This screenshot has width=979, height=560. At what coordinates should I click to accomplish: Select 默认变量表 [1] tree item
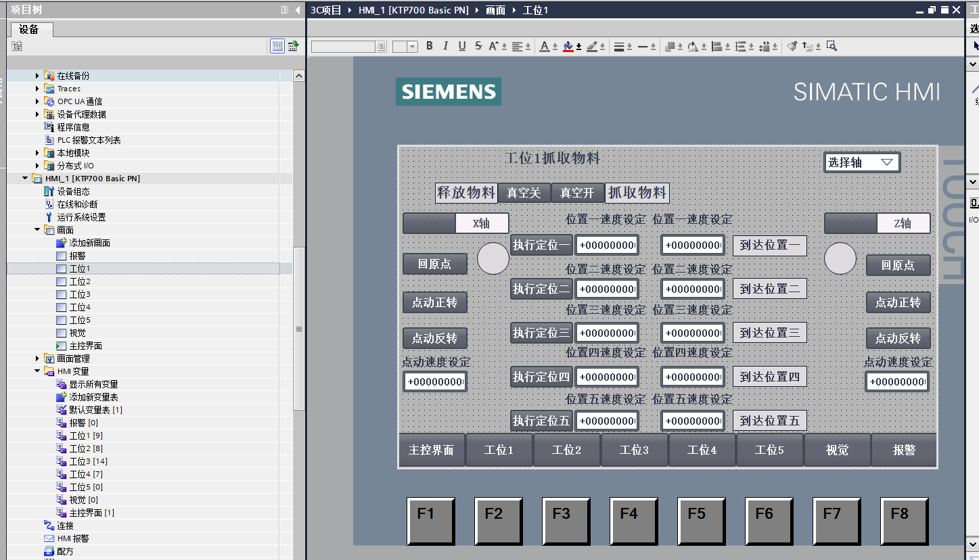point(95,410)
